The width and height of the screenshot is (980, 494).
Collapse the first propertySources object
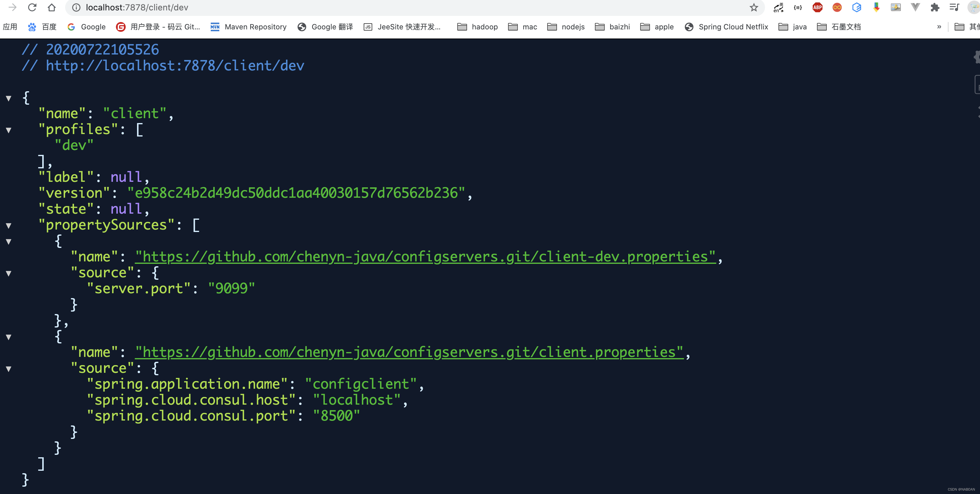8,242
